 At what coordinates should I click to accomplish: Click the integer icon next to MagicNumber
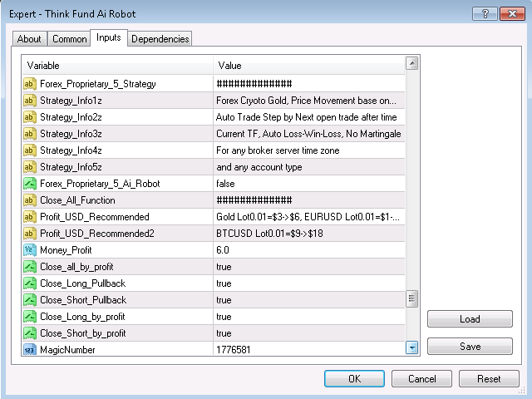click(x=30, y=349)
